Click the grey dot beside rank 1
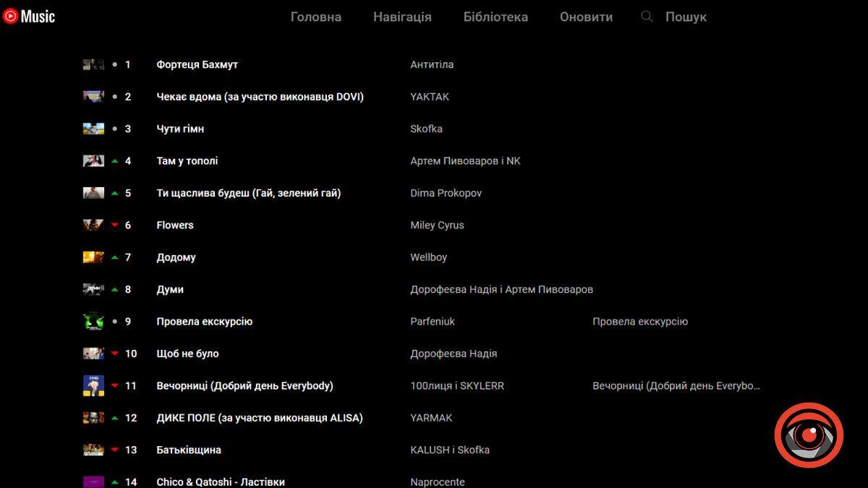 (x=114, y=65)
